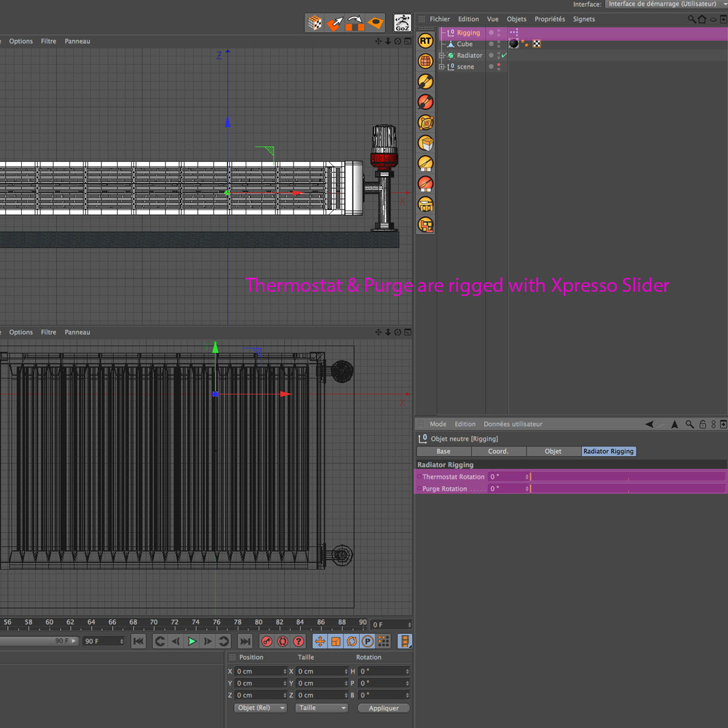This screenshot has height=728, width=728.
Task: Click the RT plugin icon in sidebar
Action: (x=425, y=41)
